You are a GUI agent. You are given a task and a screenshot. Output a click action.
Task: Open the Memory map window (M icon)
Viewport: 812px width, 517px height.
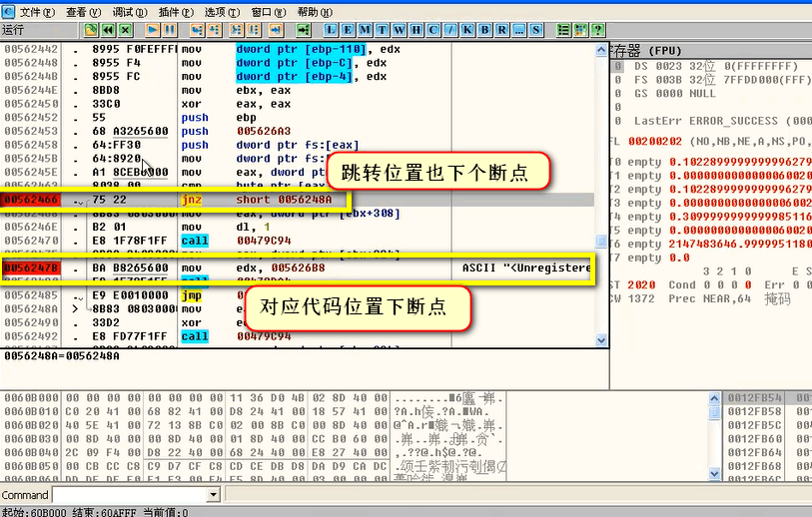[x=365, y=30]
